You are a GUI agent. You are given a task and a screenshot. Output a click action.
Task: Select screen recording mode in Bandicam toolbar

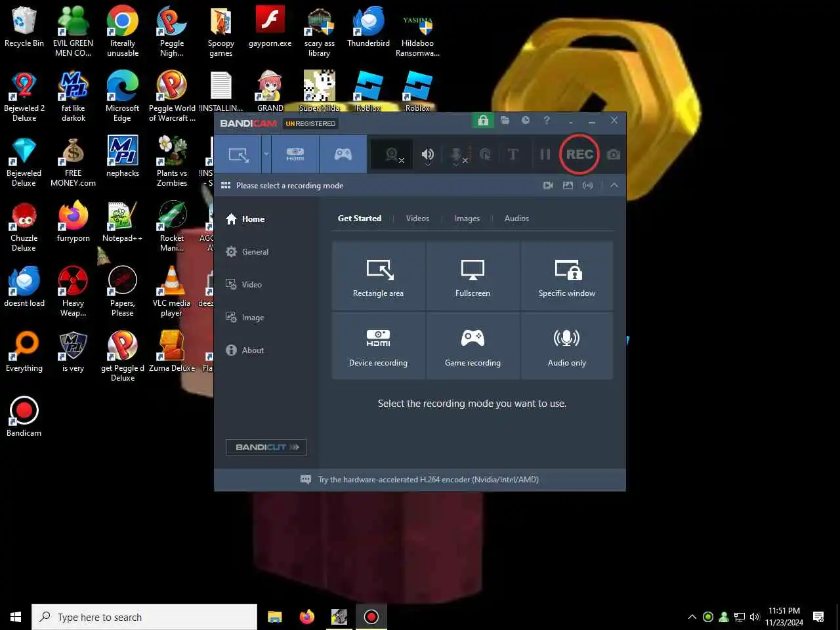(238, 155)
